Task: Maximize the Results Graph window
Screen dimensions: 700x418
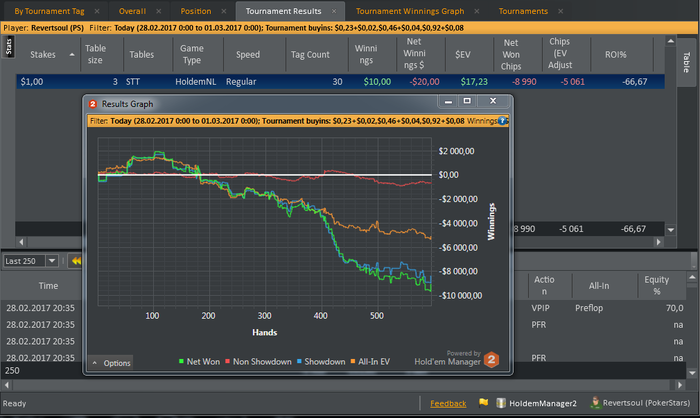Action: (x=467, y=101)
